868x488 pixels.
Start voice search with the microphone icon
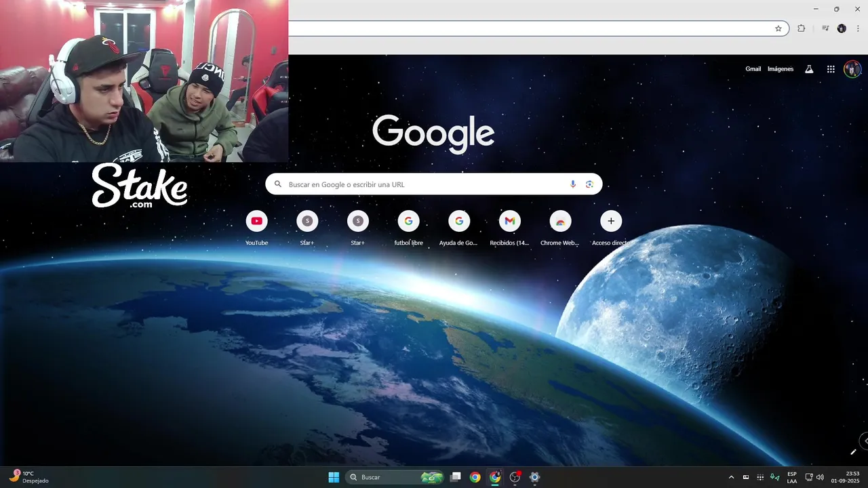[x=573, y=184]
